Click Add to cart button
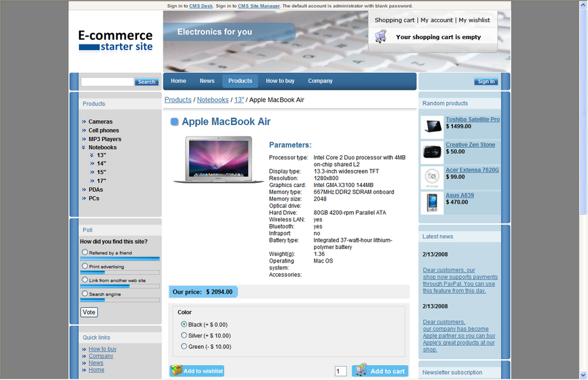This screenshot has width=588, height=380. pyautogui.click(x=380, y=371)
